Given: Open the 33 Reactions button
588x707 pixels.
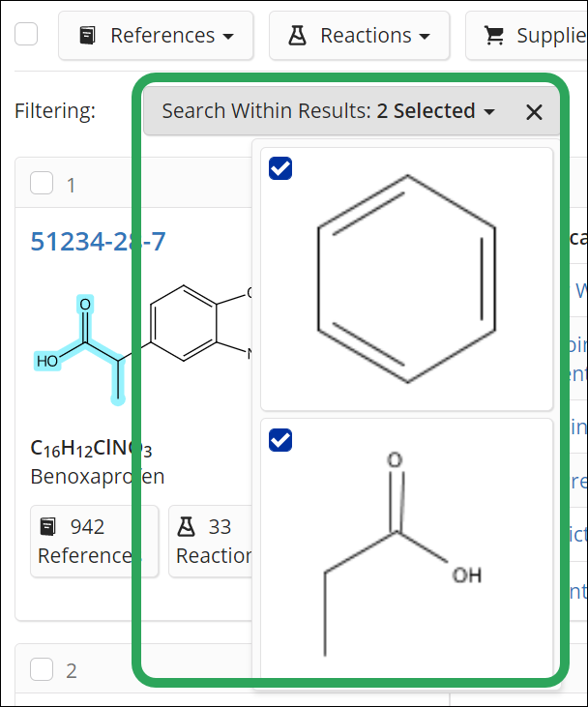Looking at the screenshot, I should point(211,541).
